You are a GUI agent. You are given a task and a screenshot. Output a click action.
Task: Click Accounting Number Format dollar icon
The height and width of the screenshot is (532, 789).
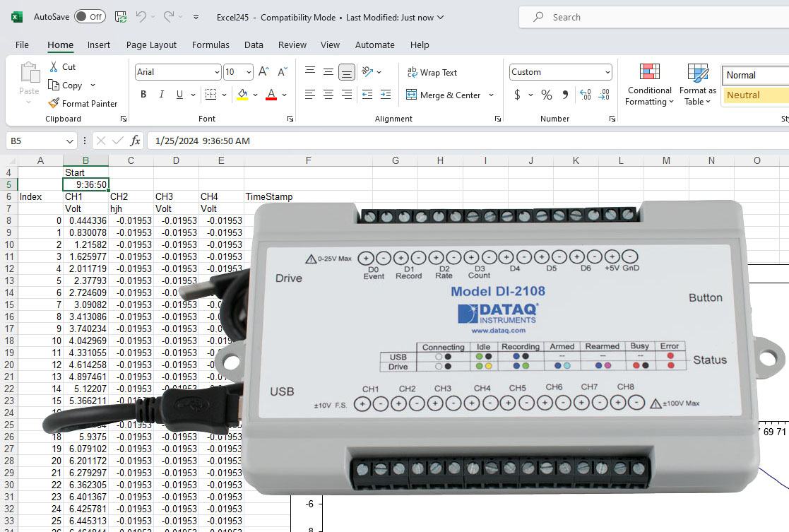(517, 94)
